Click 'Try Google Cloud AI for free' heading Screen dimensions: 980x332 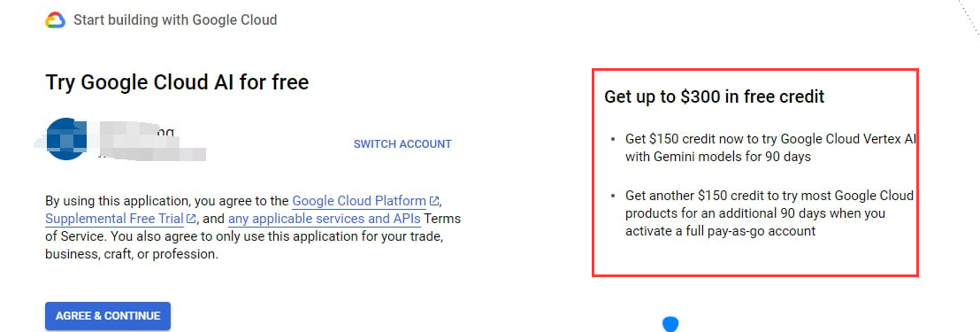[177, 82]
